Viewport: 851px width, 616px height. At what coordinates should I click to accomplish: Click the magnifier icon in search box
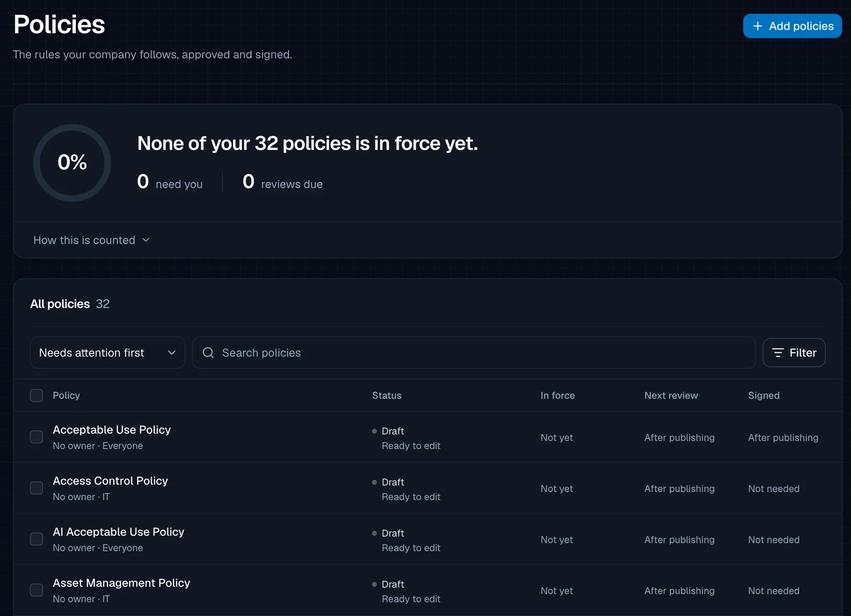coord(208,353)
